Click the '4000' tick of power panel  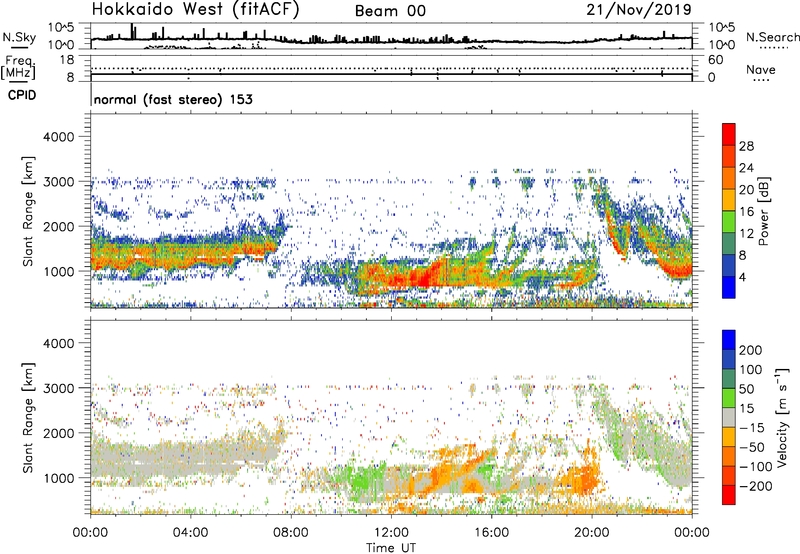click(x=58, y=137)
